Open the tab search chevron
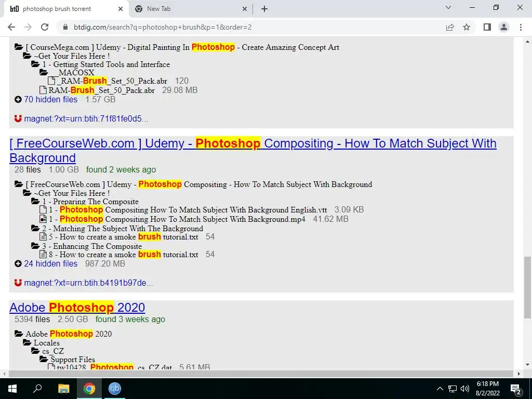This screenshot has width=532, height=399. (448, 7)
